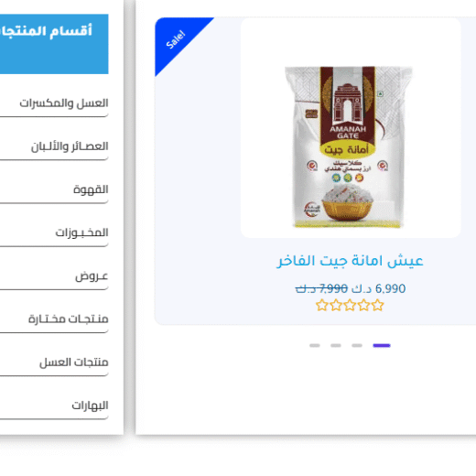Click the first rating star

click(x=321, y=305)
